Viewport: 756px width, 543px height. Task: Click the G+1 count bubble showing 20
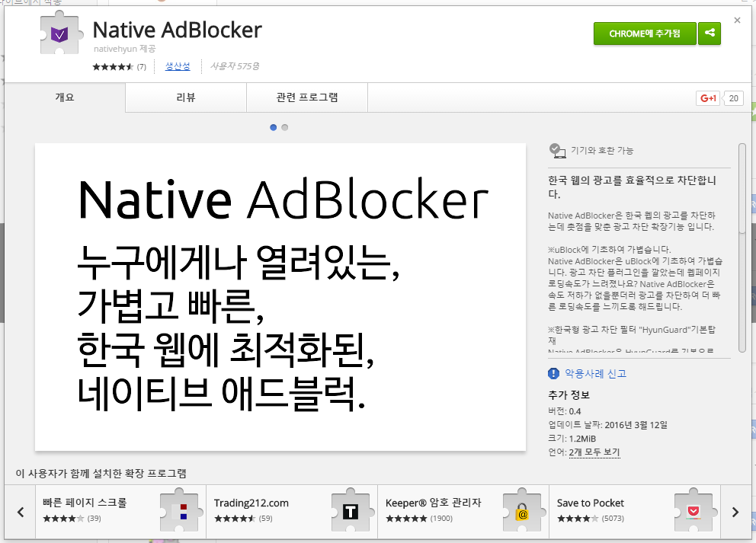click(x=733, y=98)
